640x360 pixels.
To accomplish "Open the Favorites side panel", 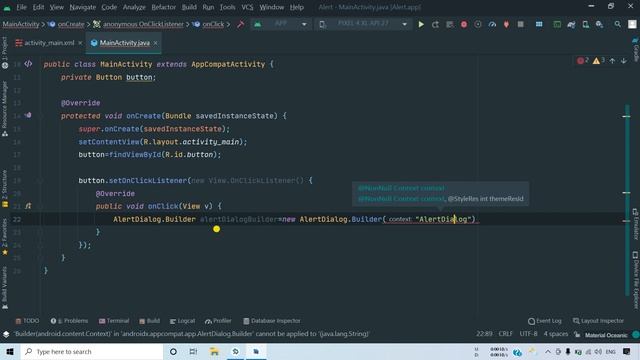I will point(5,237).
